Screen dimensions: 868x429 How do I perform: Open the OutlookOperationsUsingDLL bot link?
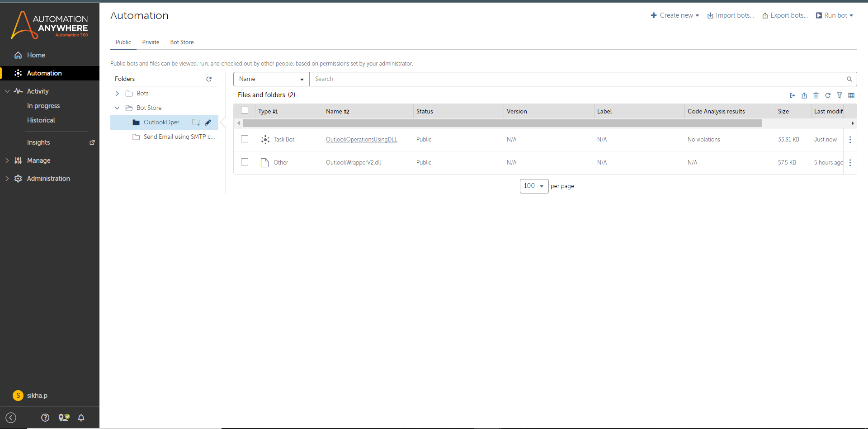click(361, 139)
